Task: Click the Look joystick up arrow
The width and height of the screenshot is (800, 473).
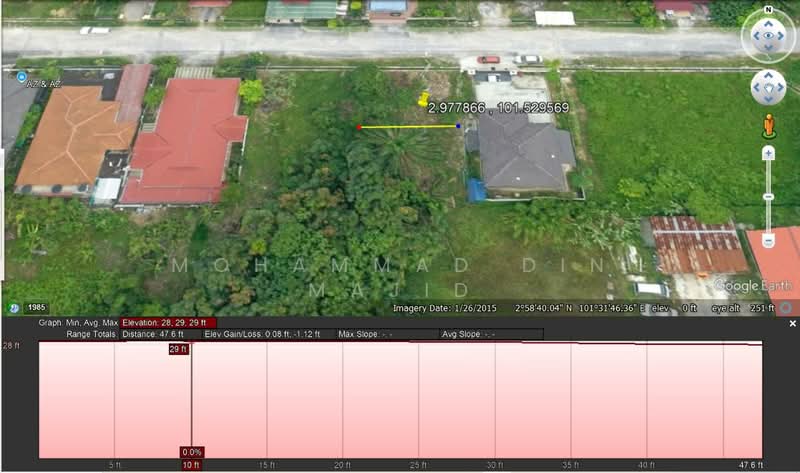Action: (x=768, y=21)
